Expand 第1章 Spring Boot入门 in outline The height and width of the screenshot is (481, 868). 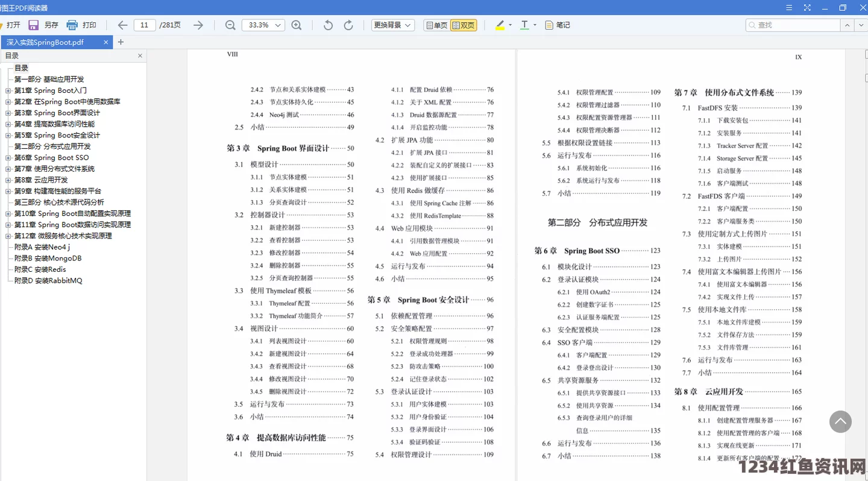[8, 90]
